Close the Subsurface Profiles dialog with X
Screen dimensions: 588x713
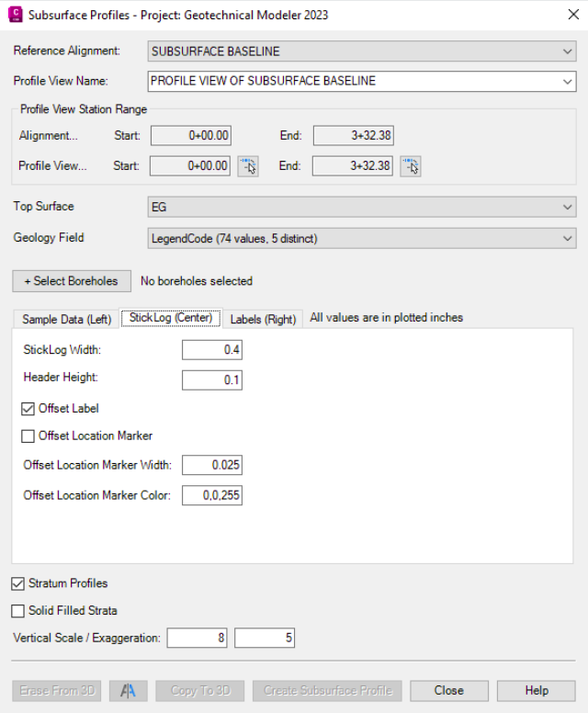pos(573,15)
